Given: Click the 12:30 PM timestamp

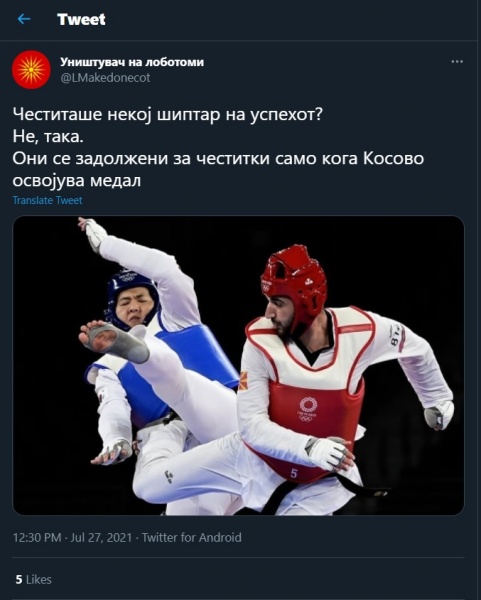Looking at the screenshot, I should 37,538.
